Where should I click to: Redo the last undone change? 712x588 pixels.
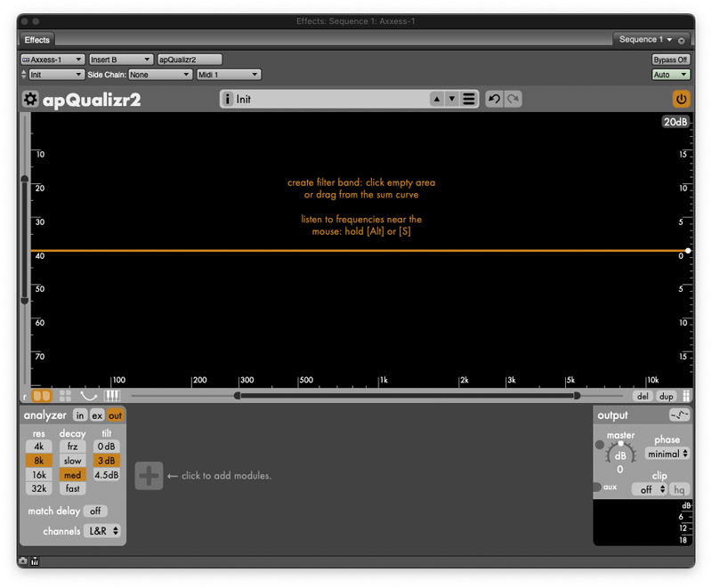(x=514, y=99)
